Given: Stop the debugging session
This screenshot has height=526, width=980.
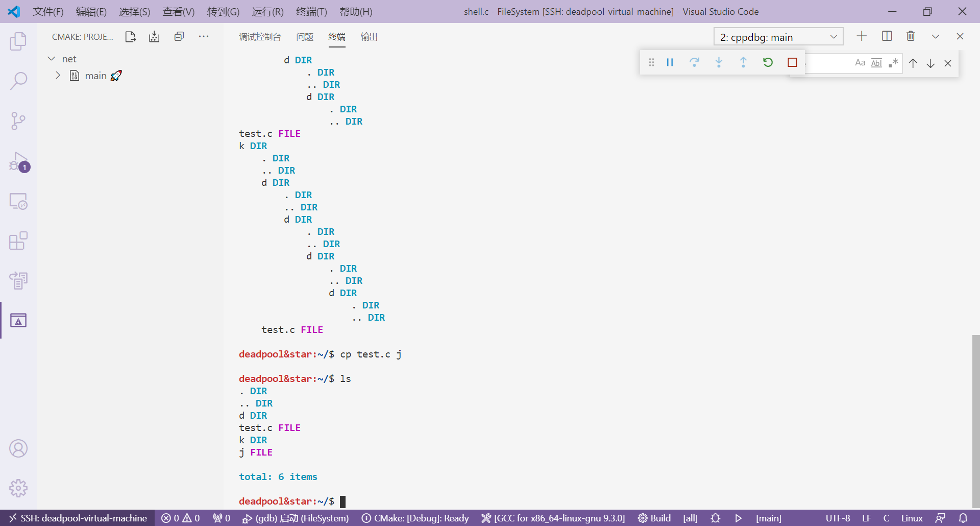Looking at the screenshot, I should [792, 62].
